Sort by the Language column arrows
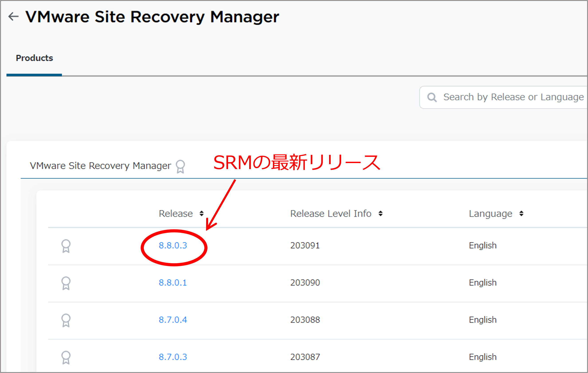 521,213
